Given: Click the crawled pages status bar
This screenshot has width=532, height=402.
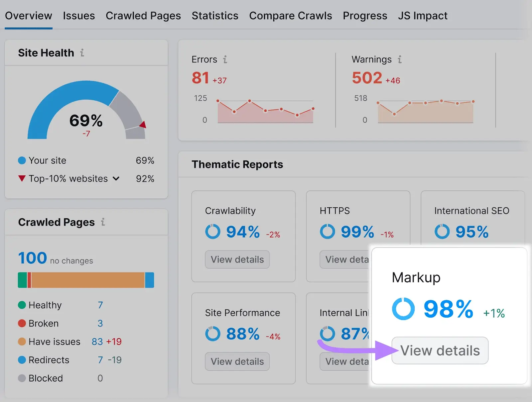Looking at the screenshot, I should (86, 280).
